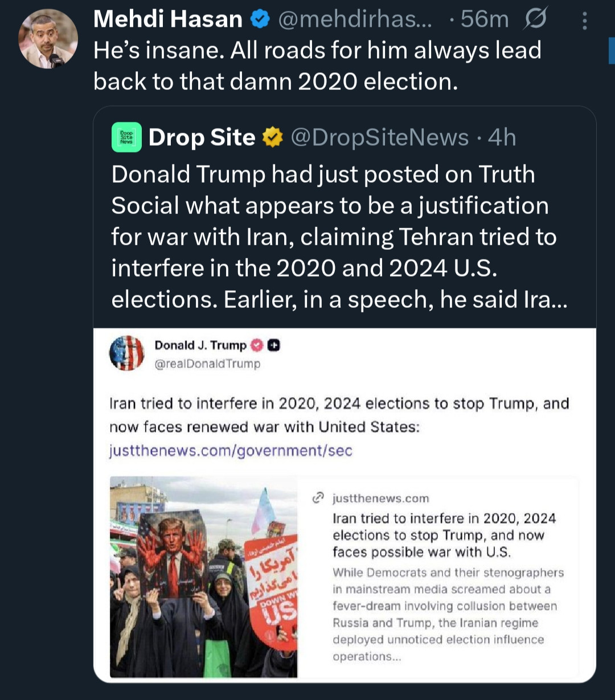
Task: Tap Donald J. Trump's Truth Social avatar
Action: [x=126, y=353]
